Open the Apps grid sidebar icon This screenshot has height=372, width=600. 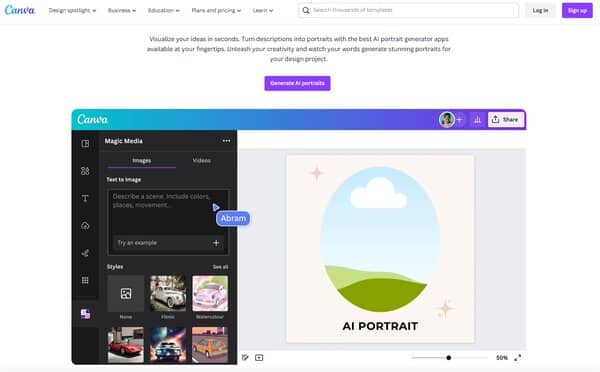(85, 280)
